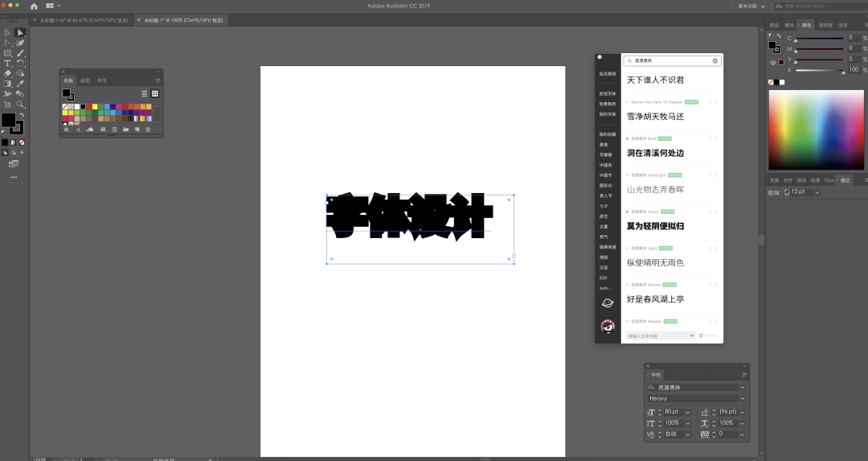Pick the Eraser tool

pos(7,73)
